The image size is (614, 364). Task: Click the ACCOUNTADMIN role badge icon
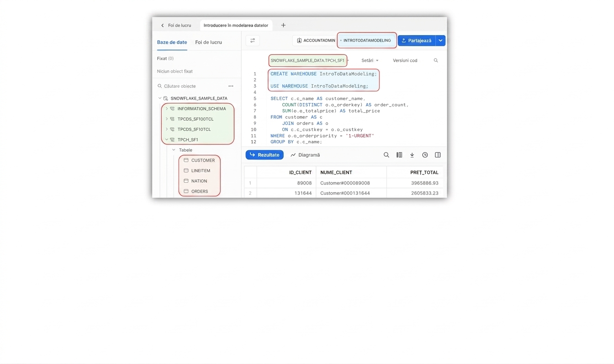click(299, 41)
